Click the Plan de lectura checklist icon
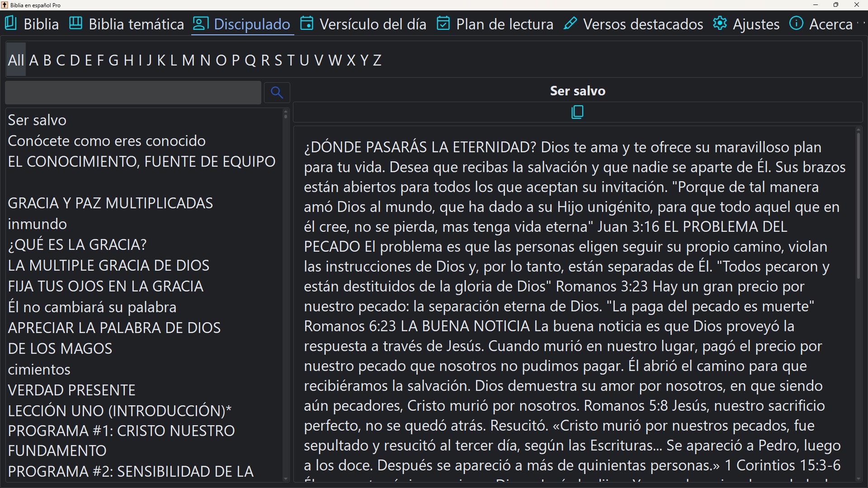 (443, 23)
